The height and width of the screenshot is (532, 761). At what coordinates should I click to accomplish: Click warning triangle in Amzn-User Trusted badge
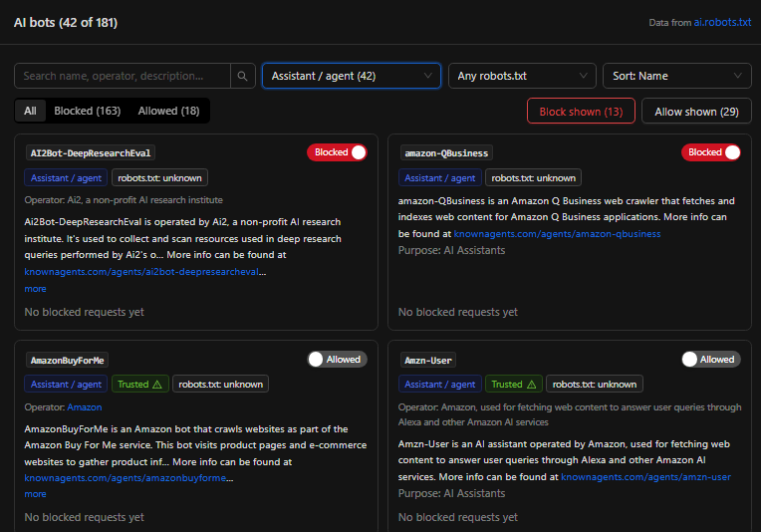click(532, 384)
